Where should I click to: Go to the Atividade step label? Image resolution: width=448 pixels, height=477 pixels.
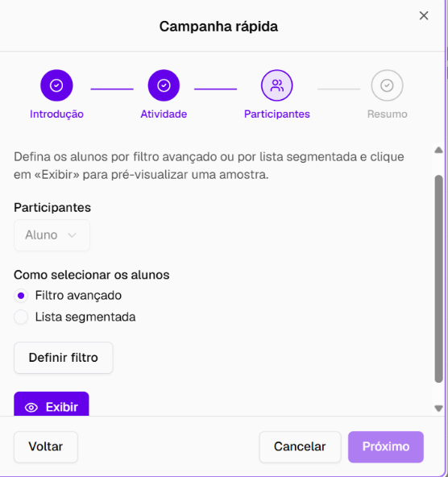[x=164, y=114]
